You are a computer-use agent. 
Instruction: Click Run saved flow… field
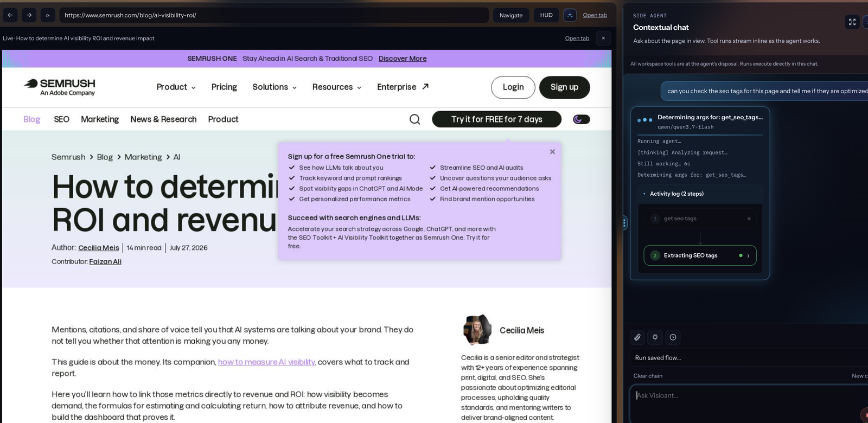(749, 358)
